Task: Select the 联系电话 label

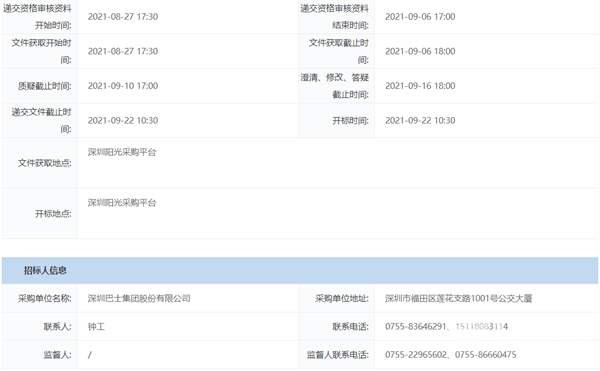Action: (x=350, y=327)
